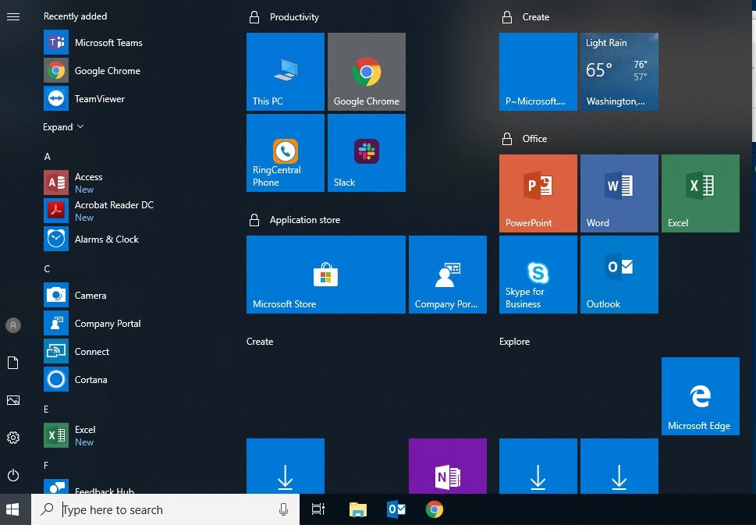Launch the RingCentral Phone tile
This screenshot has width=756, height=532.
[286, 153]
